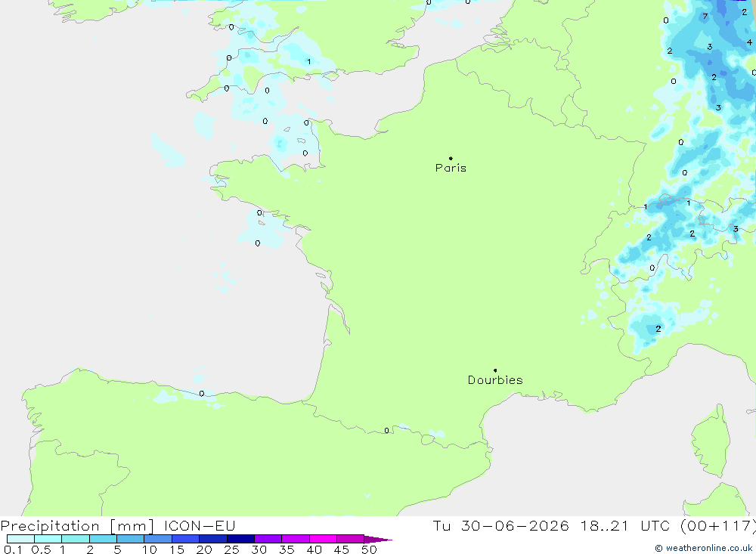Click the Dourbies city label

point(495,380)
